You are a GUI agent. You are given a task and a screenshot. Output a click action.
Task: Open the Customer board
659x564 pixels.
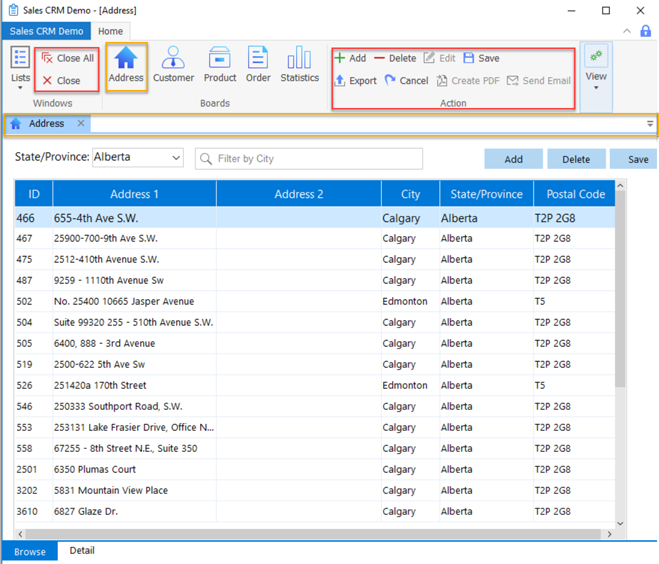click(173, 64)
